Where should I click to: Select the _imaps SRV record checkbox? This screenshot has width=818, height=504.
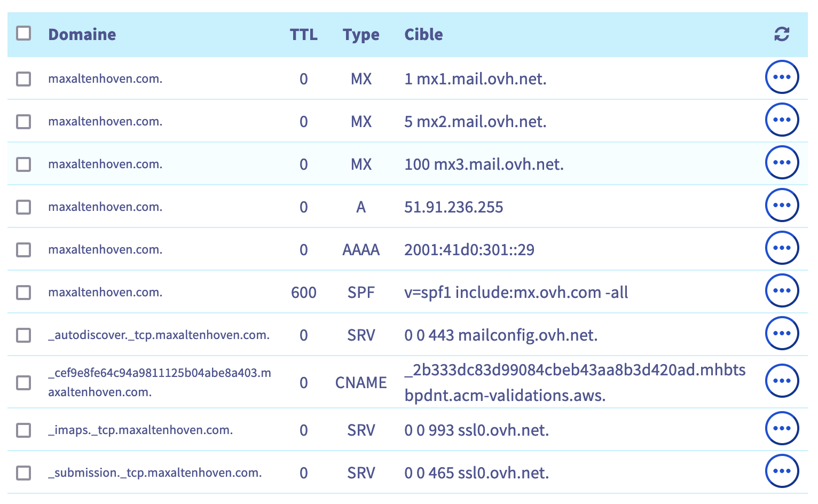pos(23,430)
